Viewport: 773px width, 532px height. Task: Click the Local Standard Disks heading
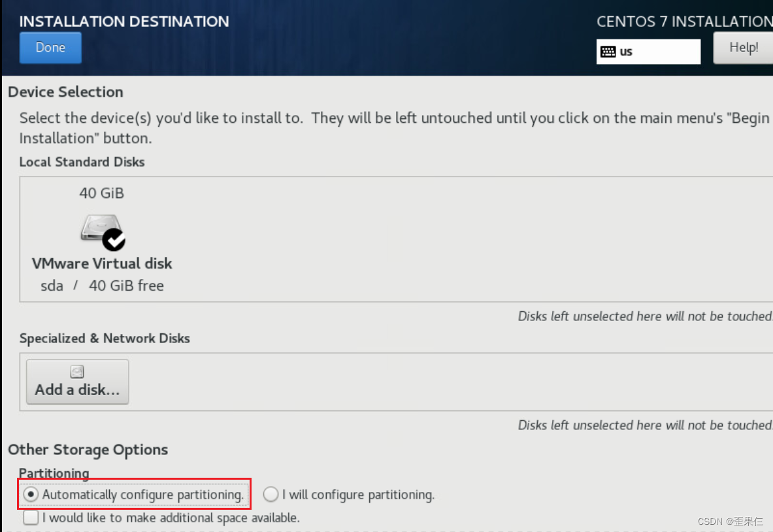[x=82, y=161]
